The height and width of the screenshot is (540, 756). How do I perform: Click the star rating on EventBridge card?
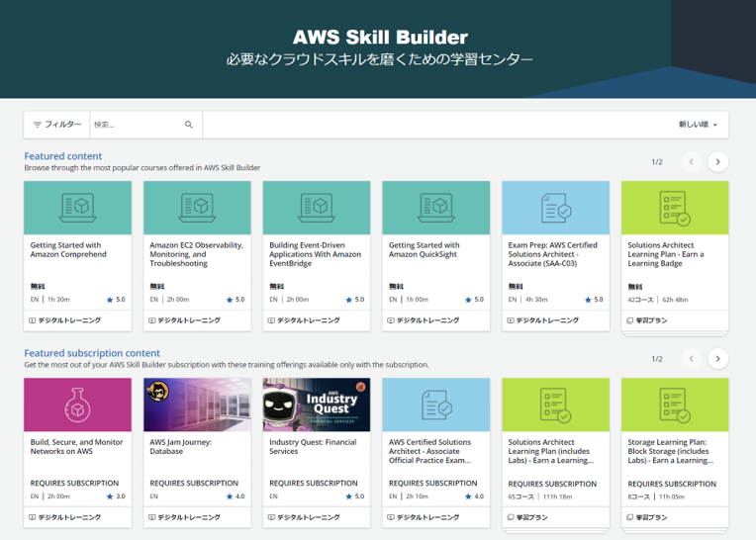tap(355, 300)
